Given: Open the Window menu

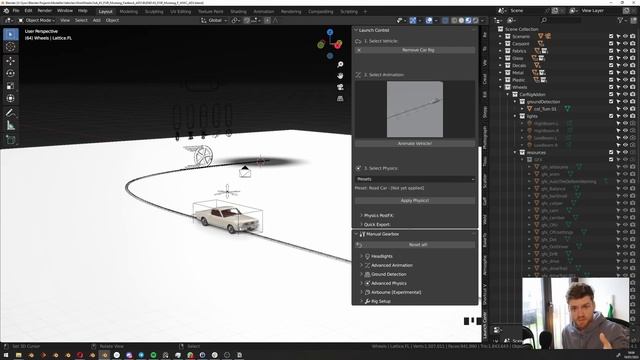Looking at the screenshot, I should tap(64, 11).
